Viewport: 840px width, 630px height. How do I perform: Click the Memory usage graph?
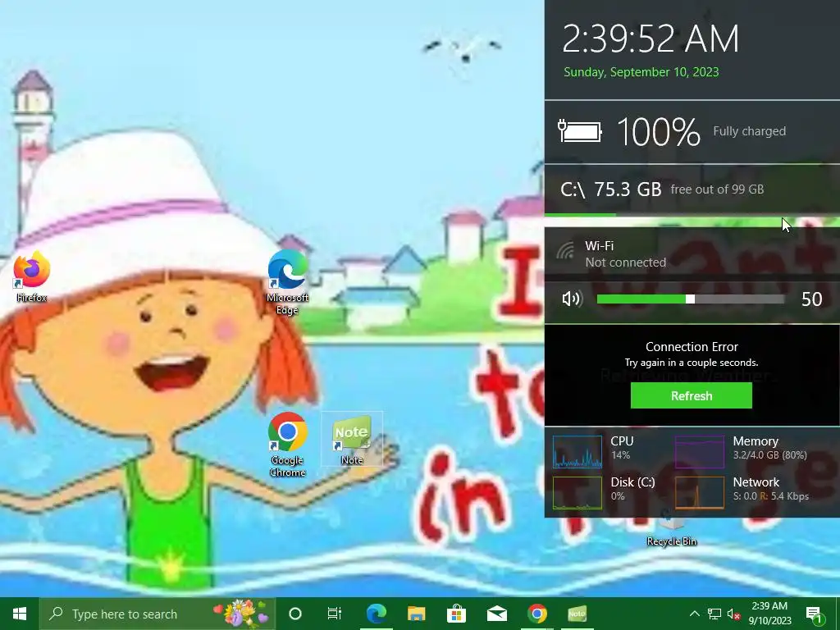[700, 452]
